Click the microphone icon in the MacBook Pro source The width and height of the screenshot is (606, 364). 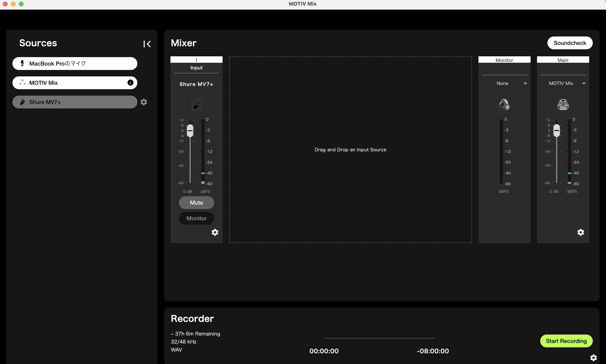22,63
